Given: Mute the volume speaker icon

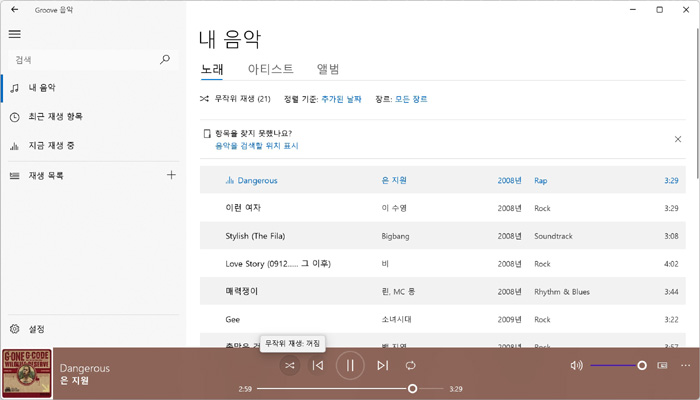Looking at the screenshot, I should tap(576, 366).
